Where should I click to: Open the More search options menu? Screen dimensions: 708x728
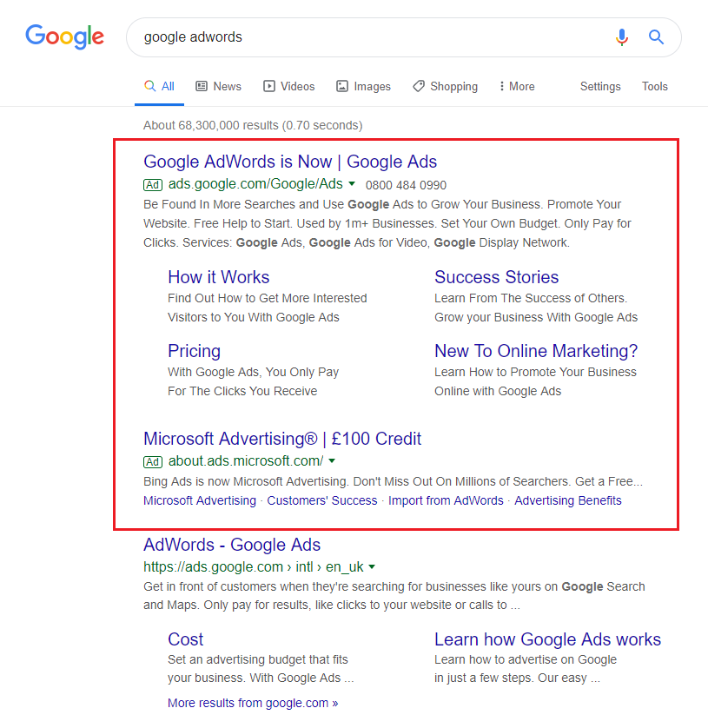(x=517, y=86)
